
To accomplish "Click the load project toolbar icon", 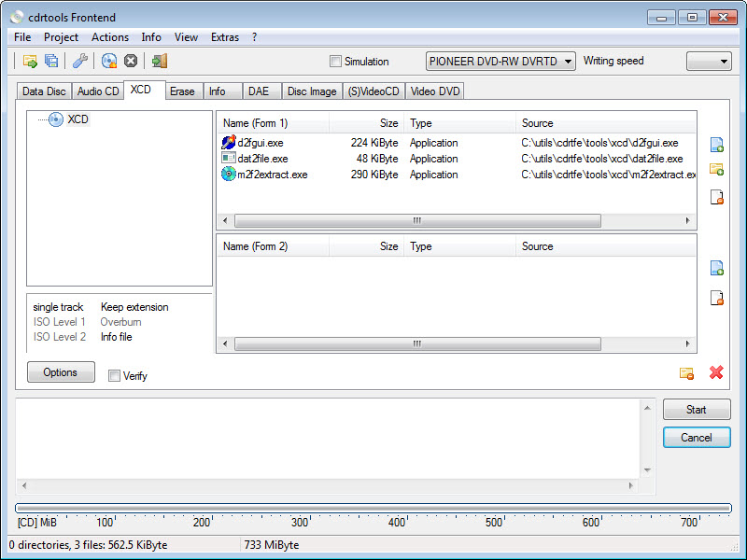I will tap(30, 62).
